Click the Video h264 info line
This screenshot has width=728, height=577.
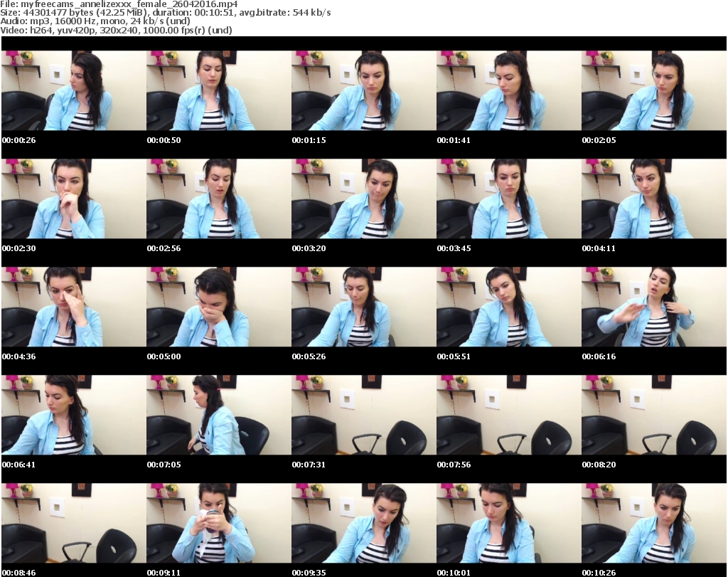click(x=116, y=30)
